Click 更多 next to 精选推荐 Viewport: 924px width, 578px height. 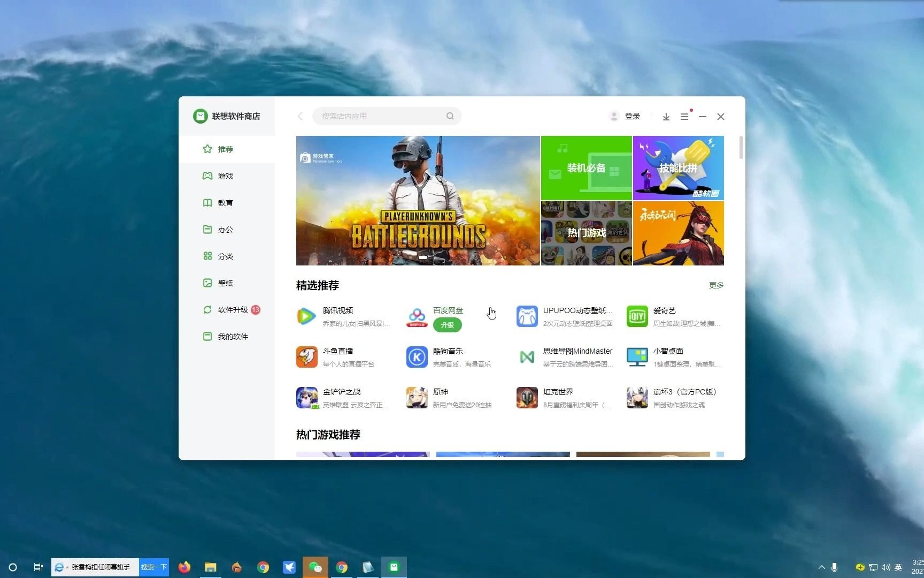717,285
